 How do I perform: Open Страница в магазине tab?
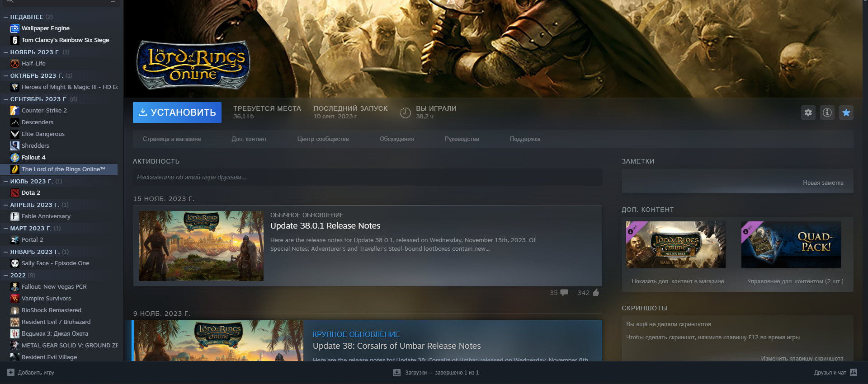pyautogui.click(x=172, y=139)
